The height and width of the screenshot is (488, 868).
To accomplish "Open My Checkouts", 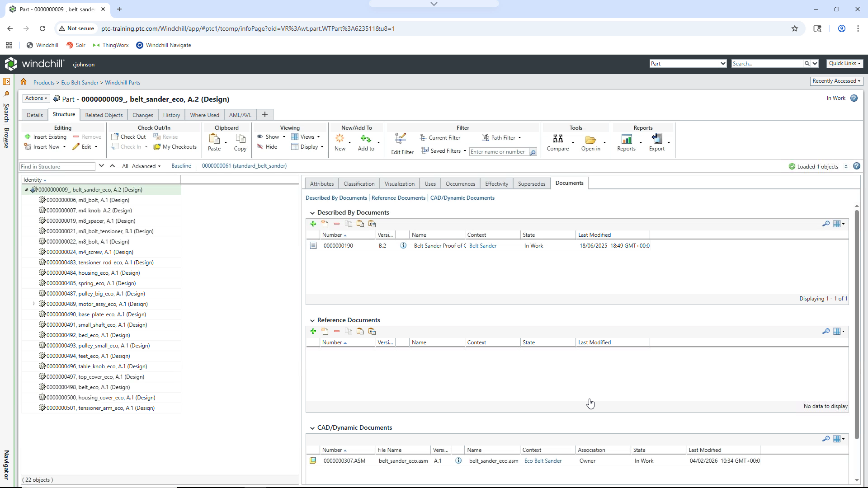I will point(175,147).
